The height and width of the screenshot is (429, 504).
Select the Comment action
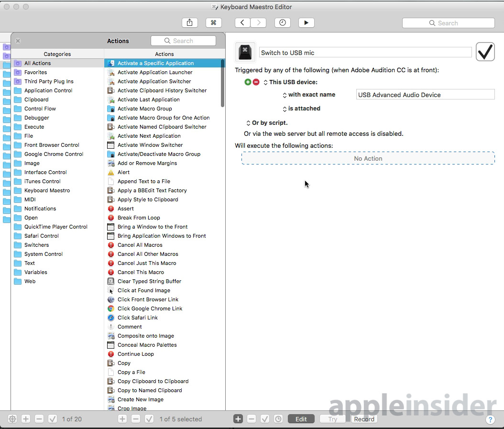point(163,327)
